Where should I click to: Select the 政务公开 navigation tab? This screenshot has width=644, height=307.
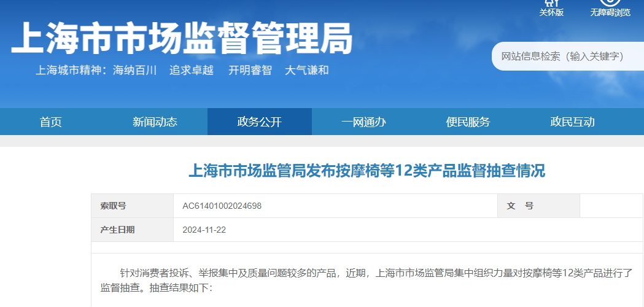pyautogui.click(x=260, y=122)
